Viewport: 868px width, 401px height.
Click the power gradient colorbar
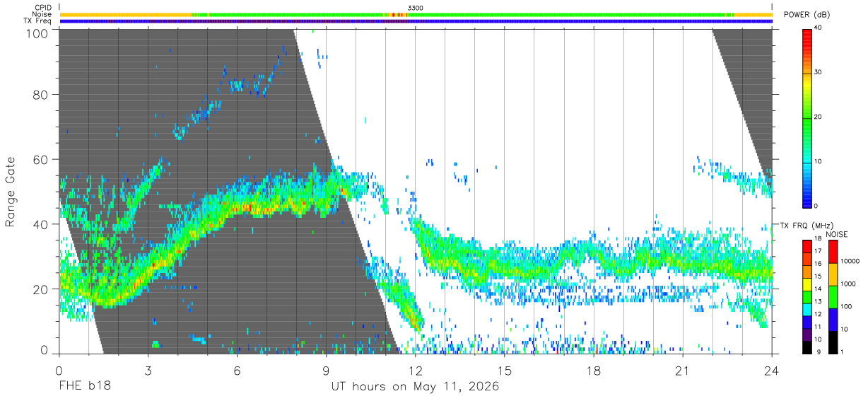click(x=807, y=117)
